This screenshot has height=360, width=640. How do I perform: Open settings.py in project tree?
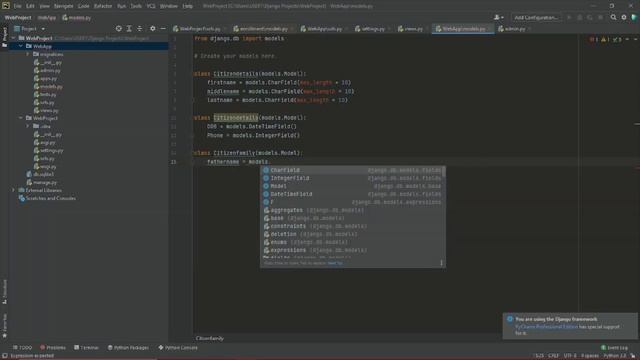click(49, 151)
